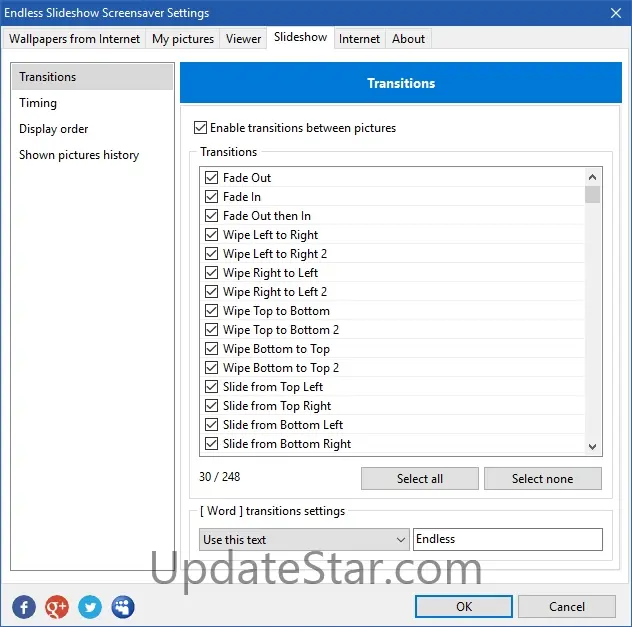Toggle Slide from Top Left checkbox
This screenshot has width=632, height=627.
coord(212,386)
